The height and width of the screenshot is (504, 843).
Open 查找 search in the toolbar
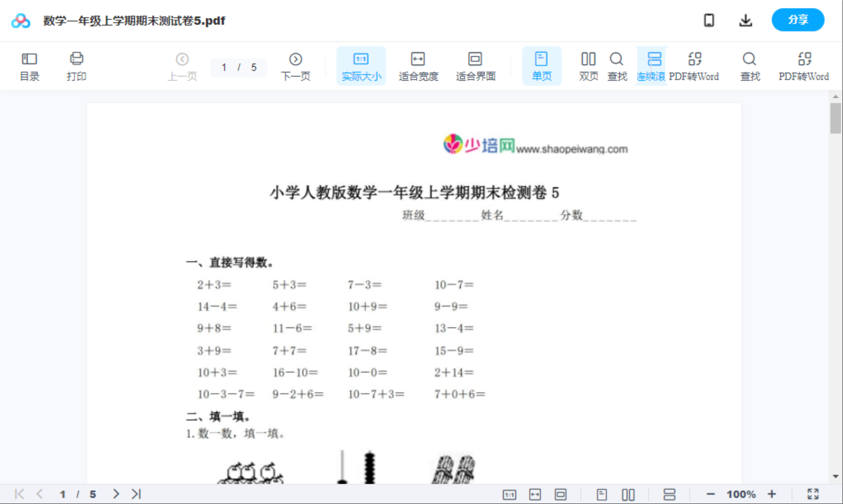coord(617,65)
